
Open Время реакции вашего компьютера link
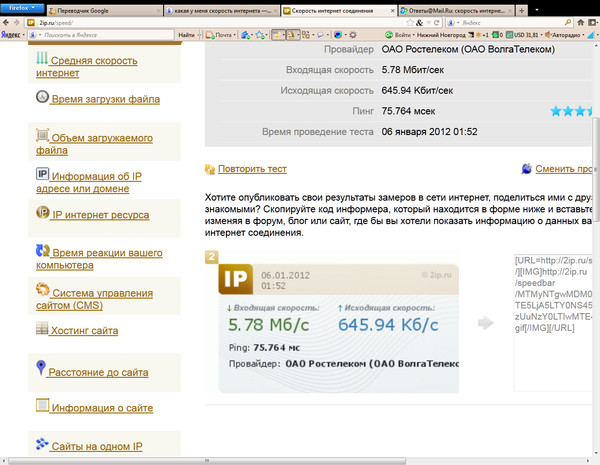[99, 259]
